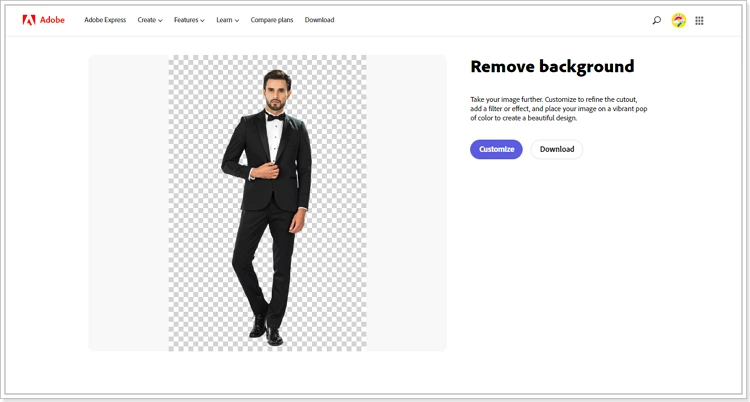This screenshot has width=750, height=402.
Task: Click the white Download button
Action: pos(557,149)
